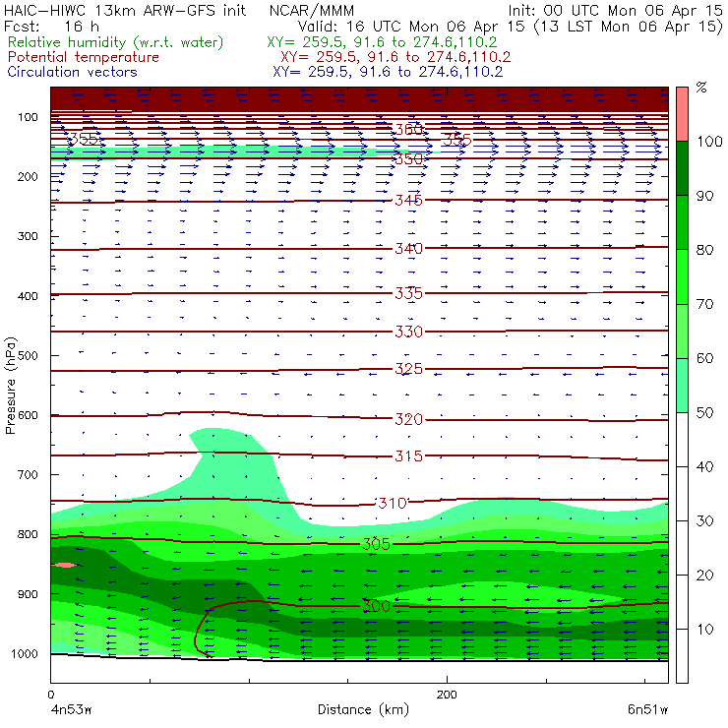Click the 'Pressure (hPa)' axis title
Screen dimensions: 728x728
point(11,386)
